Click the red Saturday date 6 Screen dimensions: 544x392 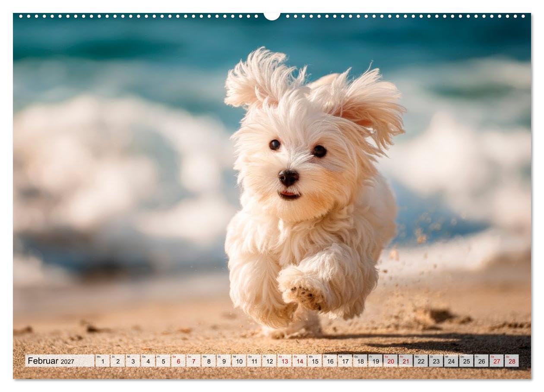[178, 361]
